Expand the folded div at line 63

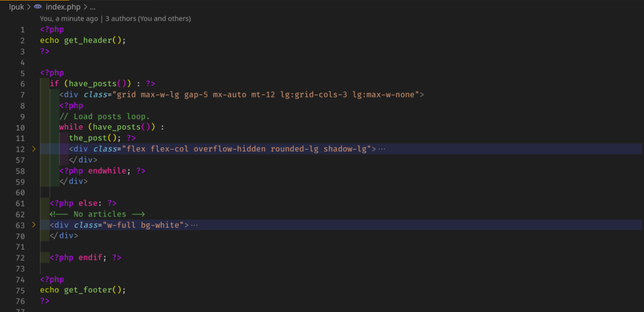point(33,225)
